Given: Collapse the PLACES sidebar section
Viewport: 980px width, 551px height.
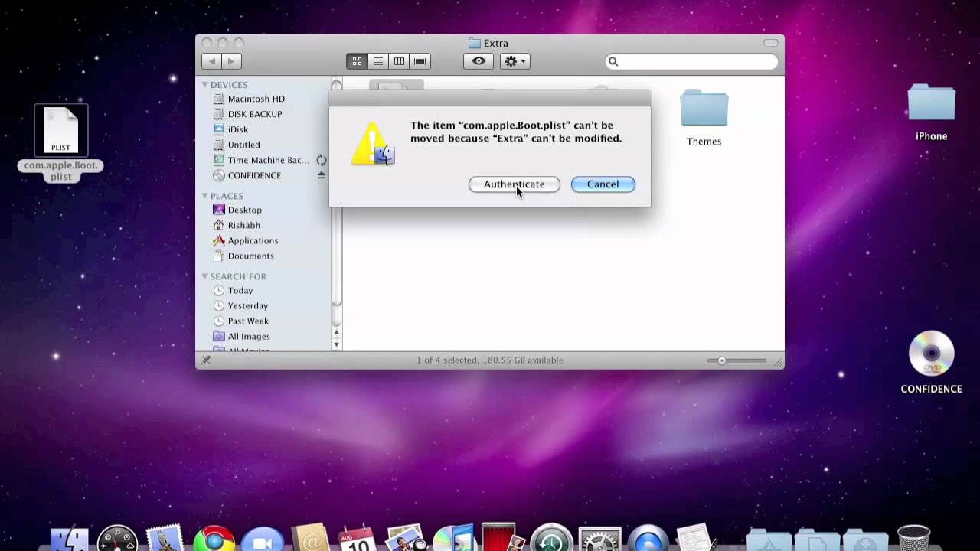Looking at the screenshot, I should pyautogui.click(x=205, y=196).
